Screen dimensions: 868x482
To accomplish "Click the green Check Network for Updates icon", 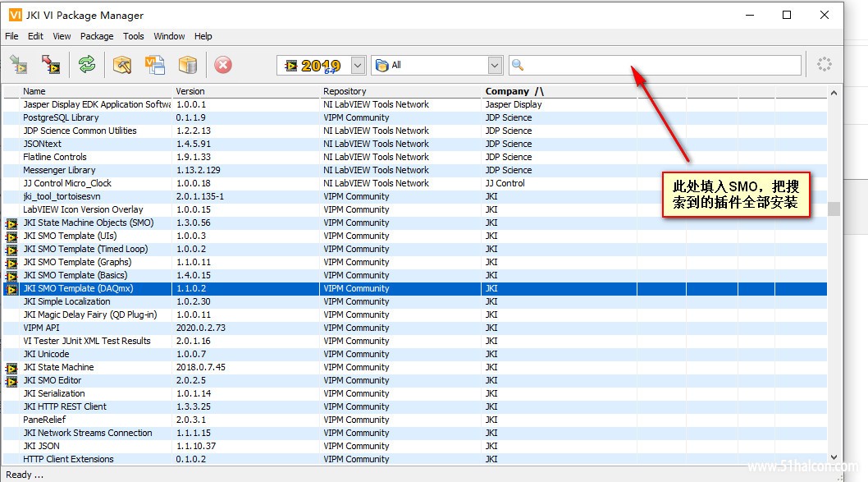I will click(87, 65).
